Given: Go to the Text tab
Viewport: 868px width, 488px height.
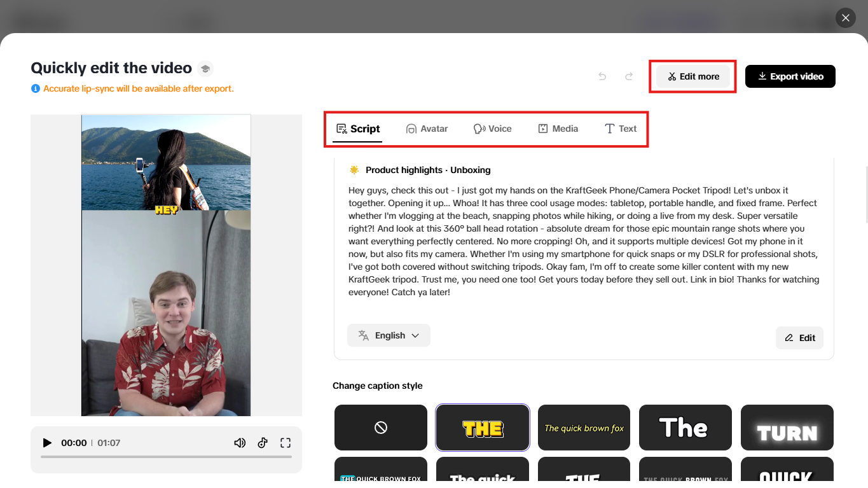Looking at the screenshot, I should (x=620, y=129).
